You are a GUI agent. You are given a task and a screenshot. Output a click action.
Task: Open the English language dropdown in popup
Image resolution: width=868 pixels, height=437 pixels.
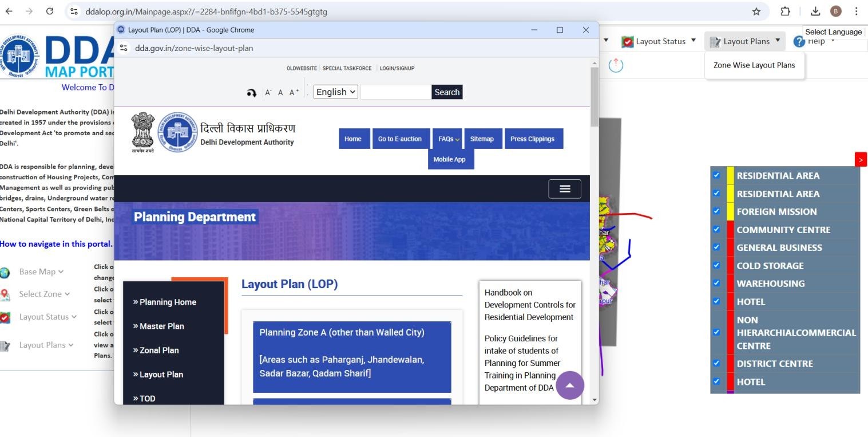[x=336, y=92]
